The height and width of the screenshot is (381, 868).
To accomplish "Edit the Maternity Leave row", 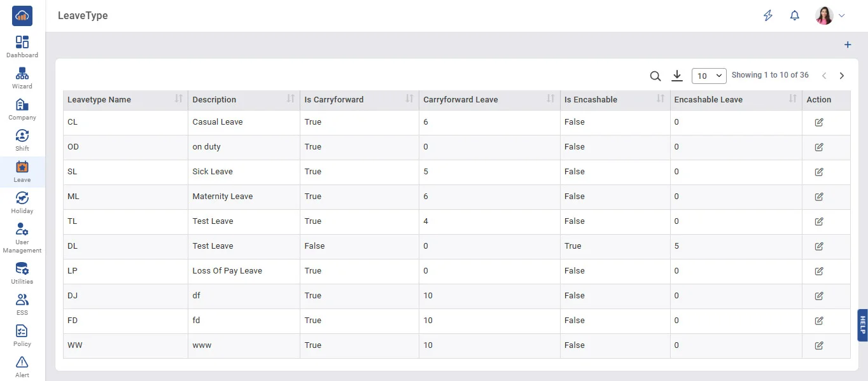I will pos(819,197).
